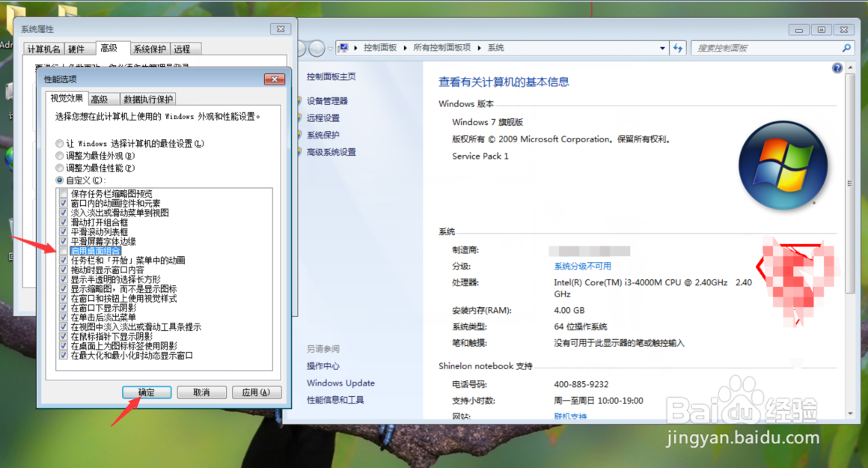Open 操作中心 link under 另请参阅
Image resolution: width=868 pixels, height=468 pixels.
point(323,366)
